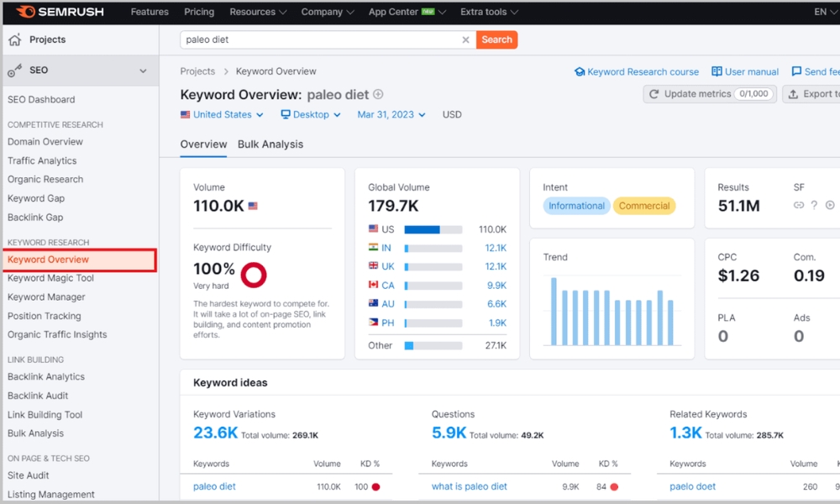Open Backlink Analytics in sidebar
Image resolution: width=840 pixels, height=504 pixels.
(46, 376)
